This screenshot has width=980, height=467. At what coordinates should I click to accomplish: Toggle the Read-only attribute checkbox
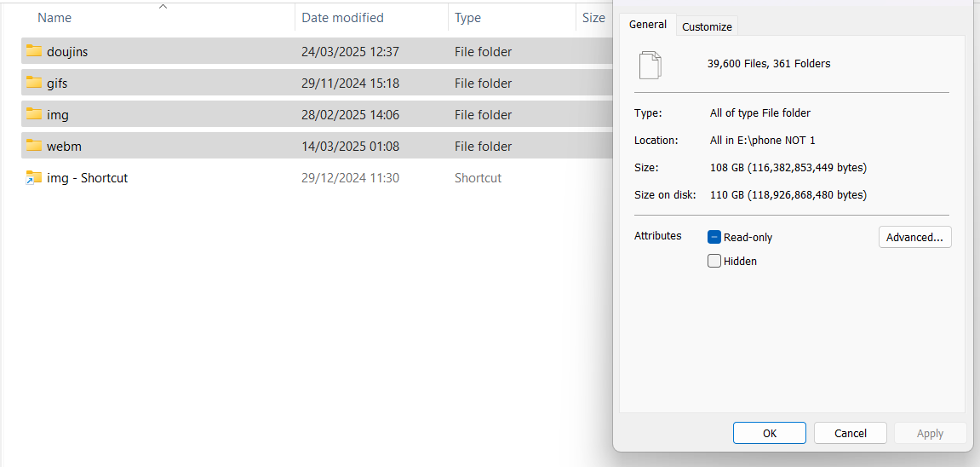click(x=714, y=237)
